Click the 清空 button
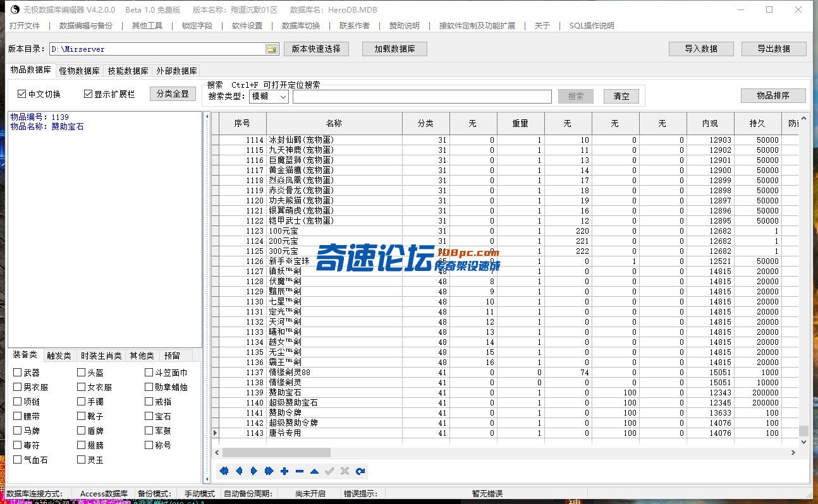 [621, 96]
